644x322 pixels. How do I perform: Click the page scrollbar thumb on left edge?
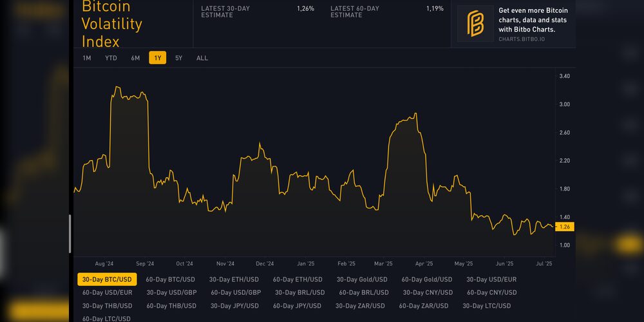pos(70,233)
